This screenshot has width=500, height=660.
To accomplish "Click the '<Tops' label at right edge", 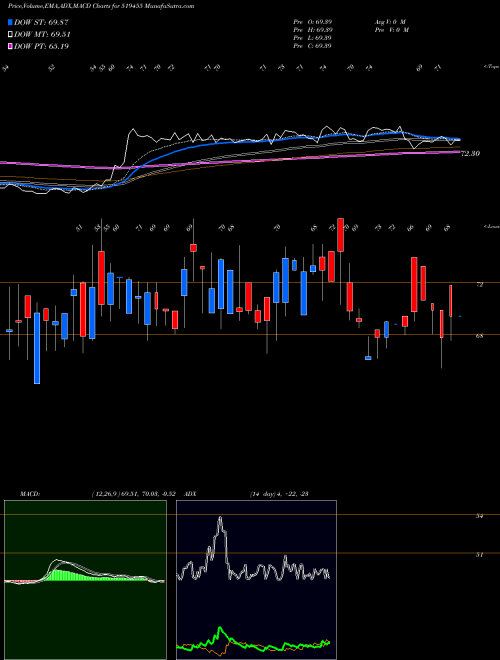I will [x=491, y=67].
